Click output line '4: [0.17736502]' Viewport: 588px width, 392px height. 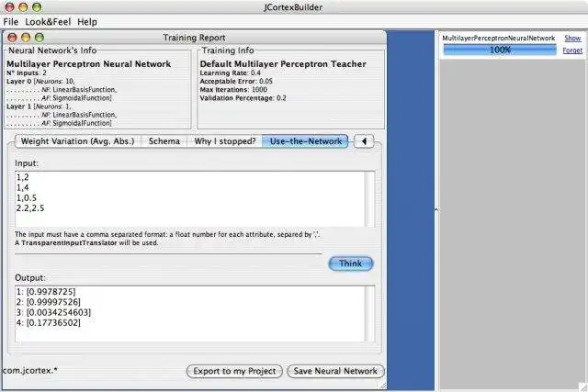49,322
